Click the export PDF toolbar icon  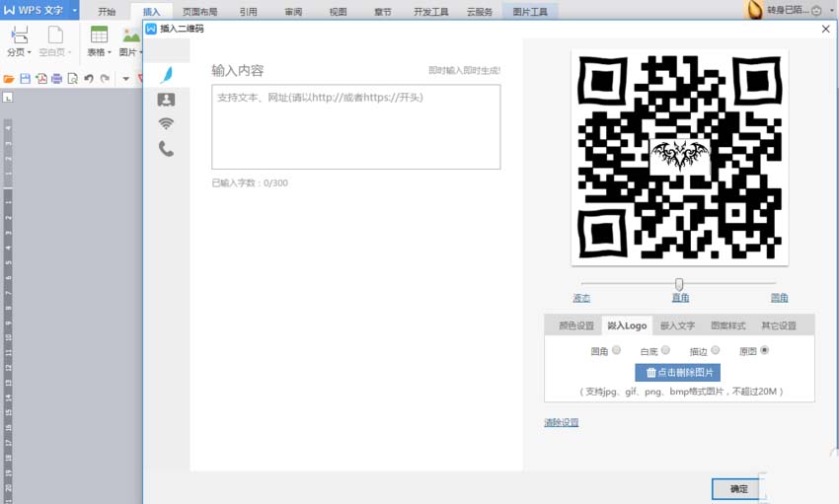(x=41, y=79)
